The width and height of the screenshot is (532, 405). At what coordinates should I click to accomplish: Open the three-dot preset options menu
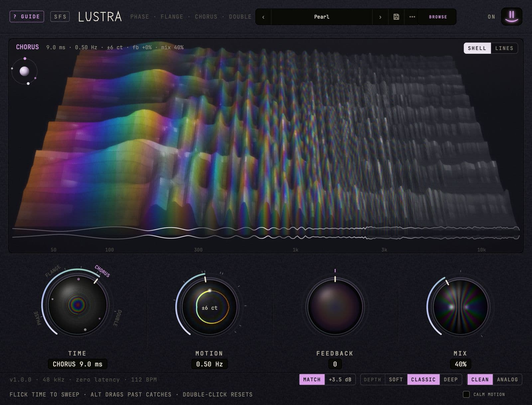click(412, 17)
